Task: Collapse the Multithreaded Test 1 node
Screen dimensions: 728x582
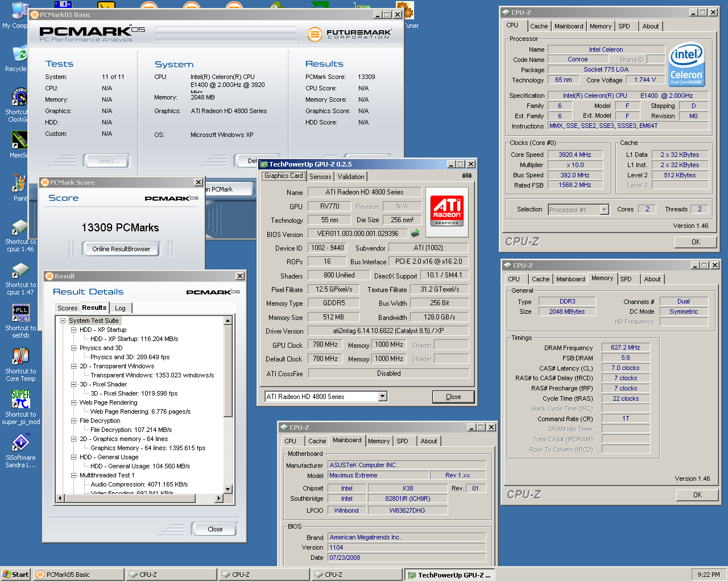Action: 74,475
